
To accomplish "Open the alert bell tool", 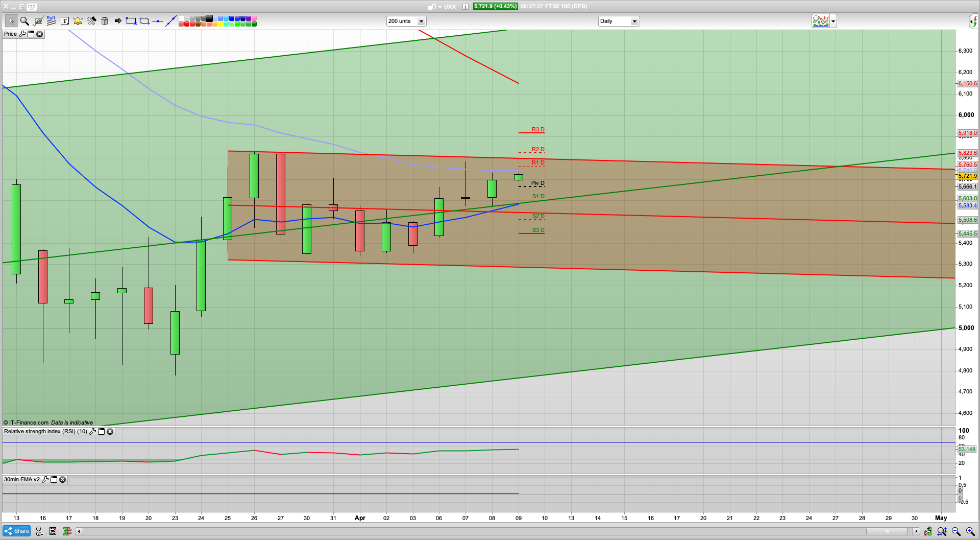I will 78,21.
